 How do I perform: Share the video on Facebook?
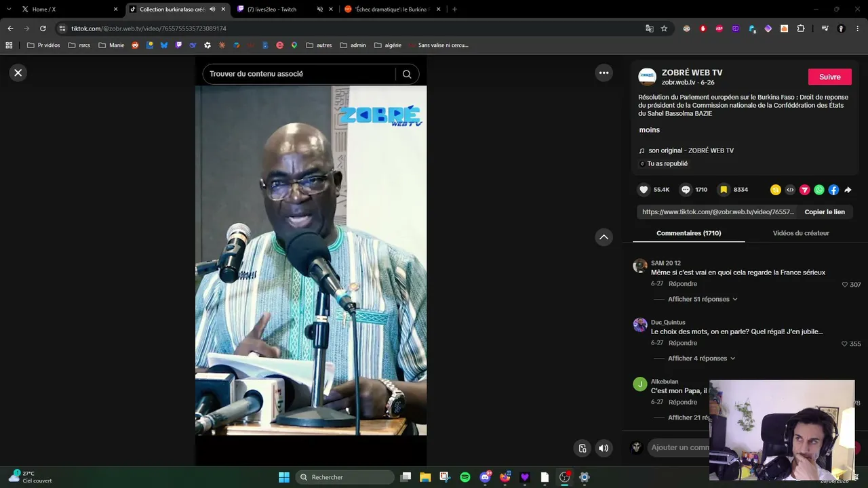click(833, 190)
